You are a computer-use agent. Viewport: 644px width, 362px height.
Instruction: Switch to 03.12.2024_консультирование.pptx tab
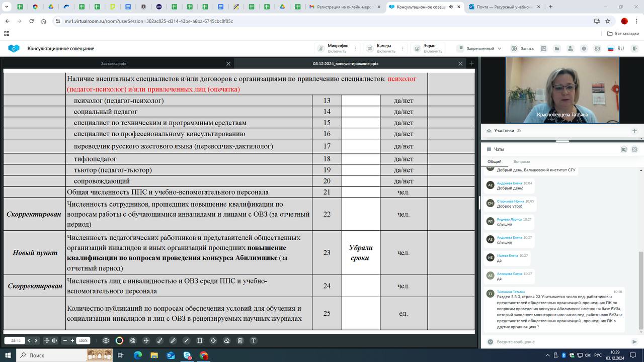click(346, 64)
